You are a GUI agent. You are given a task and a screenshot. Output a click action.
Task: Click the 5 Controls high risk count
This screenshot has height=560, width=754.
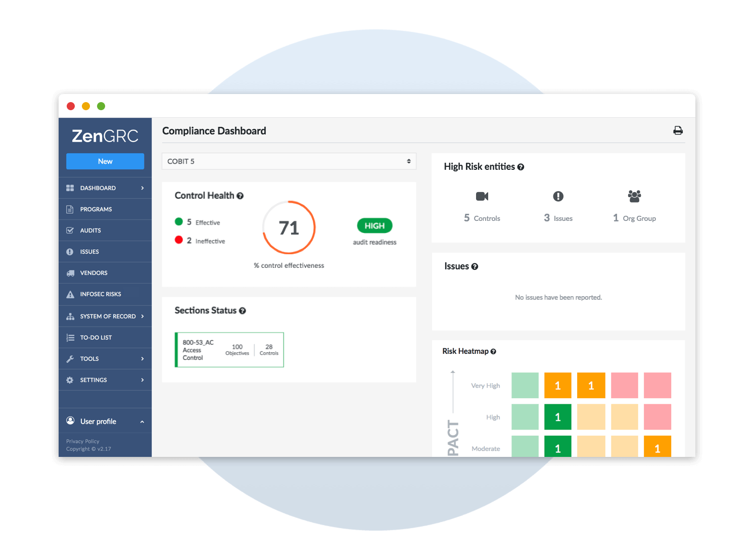point(482,218)
